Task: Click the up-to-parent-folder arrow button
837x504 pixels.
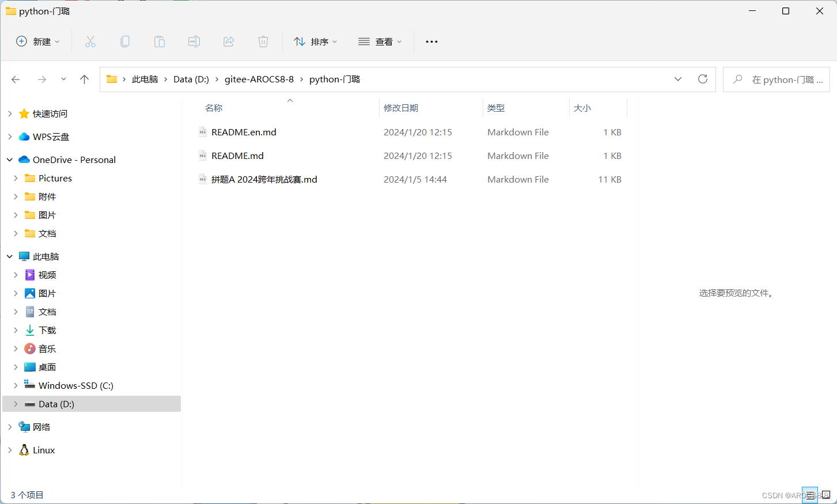Action: (84, 79)
